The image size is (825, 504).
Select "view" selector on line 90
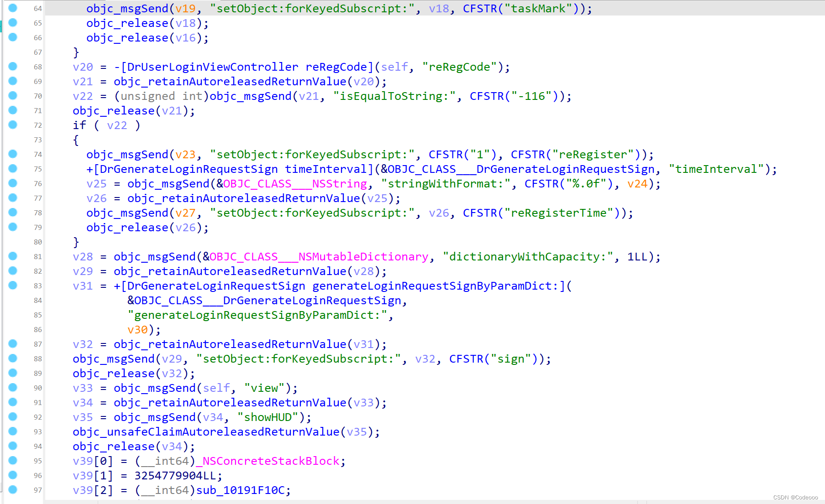coord(264,388)
